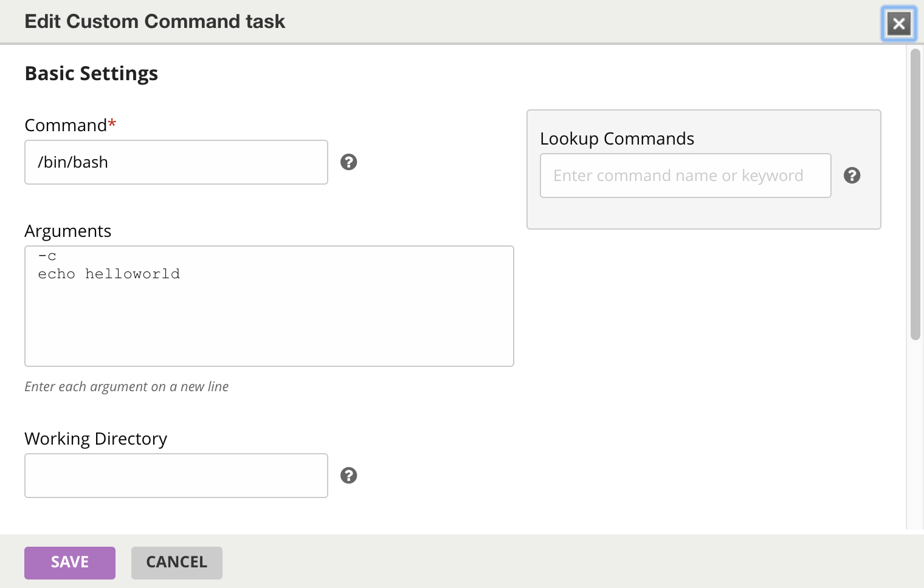The height and width of the screenshot is (588, 924).
Task: Cancel editing the task
Action: [177, 562]
